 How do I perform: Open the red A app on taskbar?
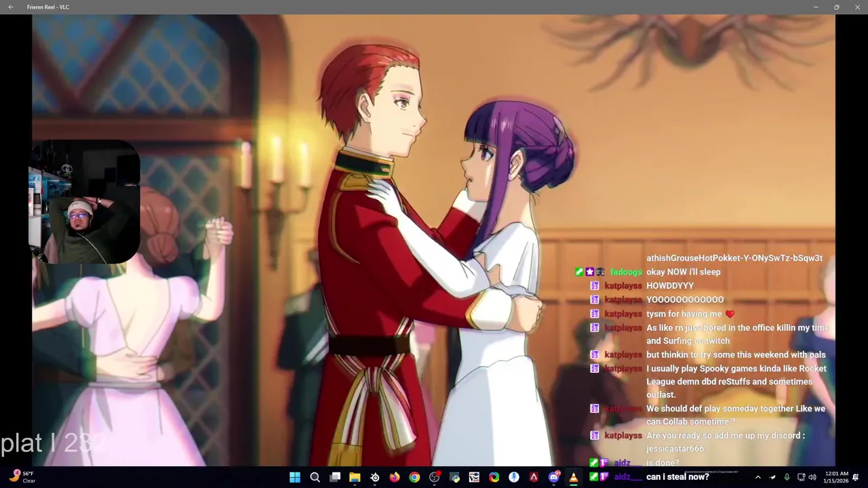pyautogui.click(x=534, y=477)
